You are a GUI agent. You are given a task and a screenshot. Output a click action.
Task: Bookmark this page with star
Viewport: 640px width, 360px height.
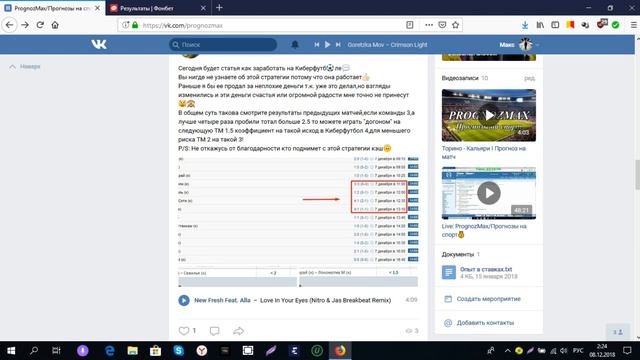(x=456, y=25)
